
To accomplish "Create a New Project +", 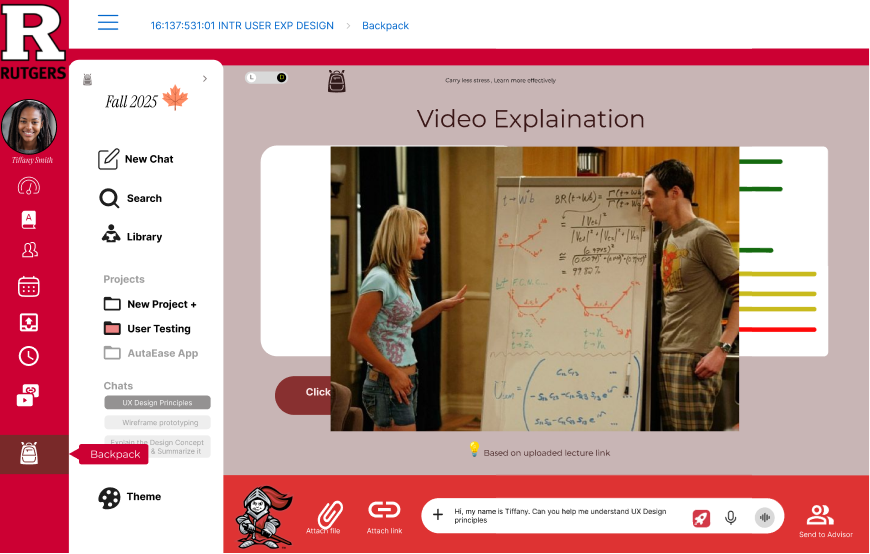I will tap(150, 304).
